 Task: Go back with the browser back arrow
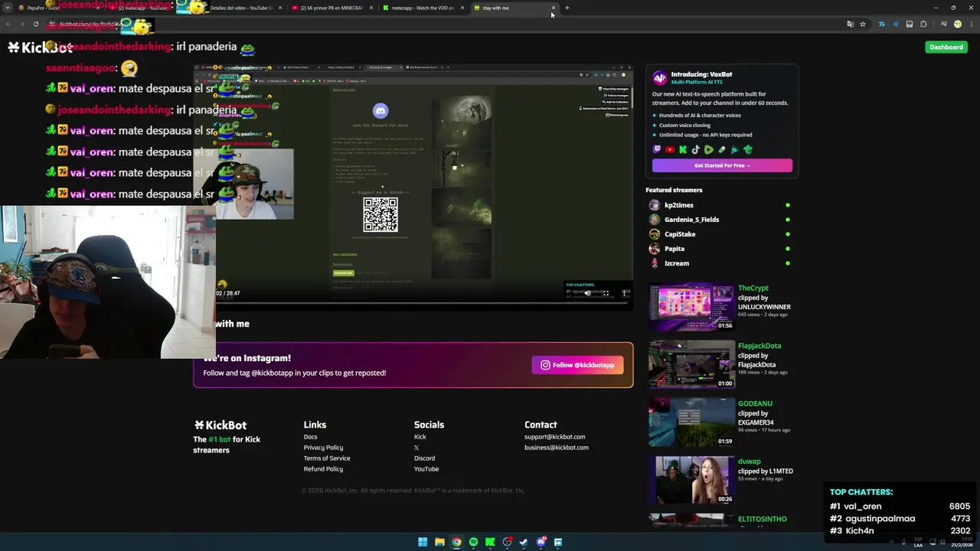(8, 24)
